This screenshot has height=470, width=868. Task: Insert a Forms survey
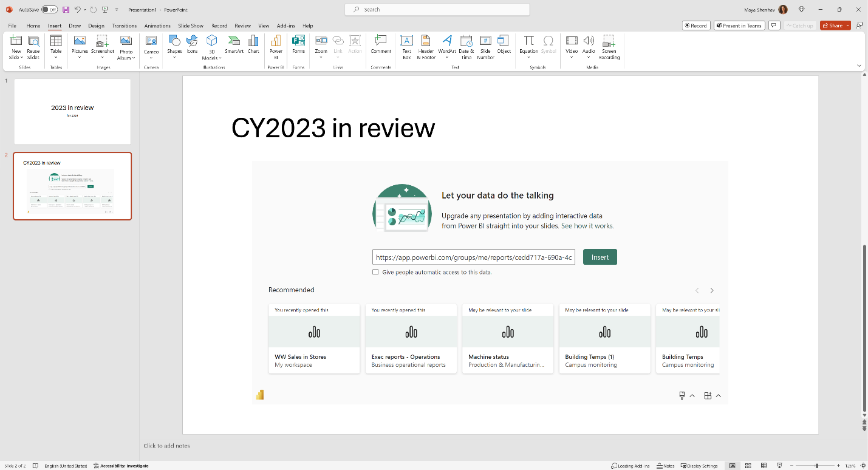[298, 45]
